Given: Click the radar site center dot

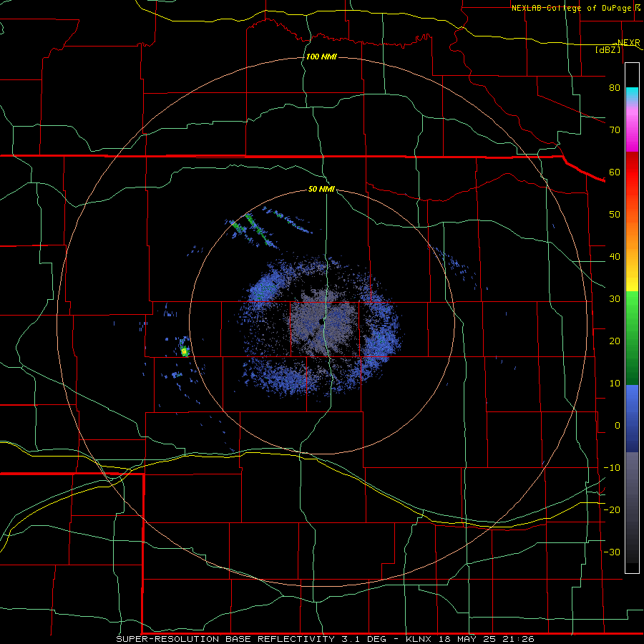Looking at the screenshot, I should click(321, 323).
